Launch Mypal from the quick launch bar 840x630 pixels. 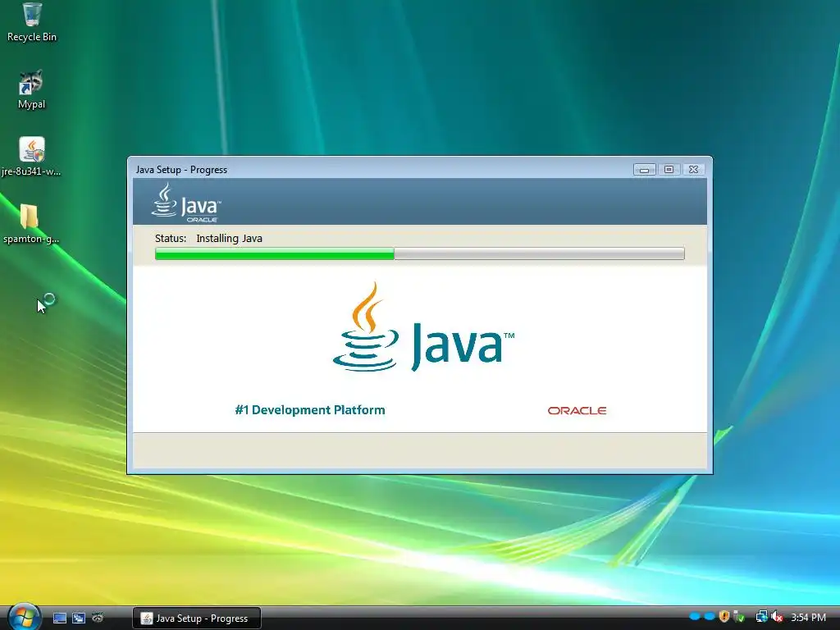click(98, 618)
